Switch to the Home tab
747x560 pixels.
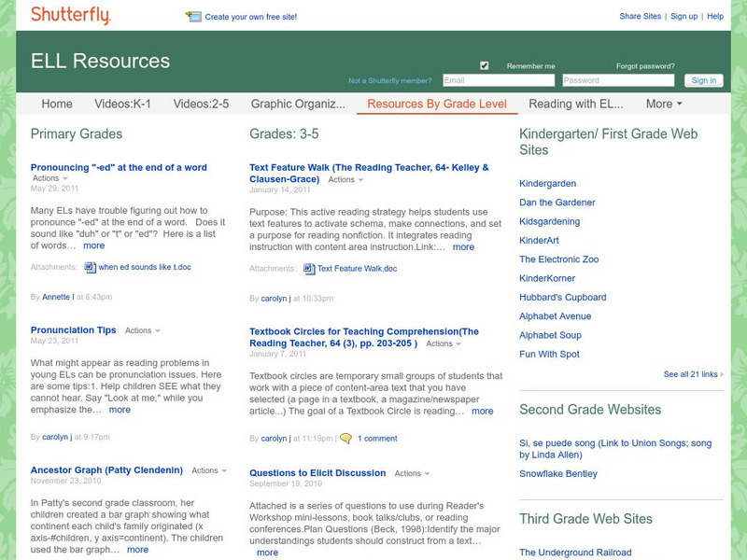click(56, 104)
